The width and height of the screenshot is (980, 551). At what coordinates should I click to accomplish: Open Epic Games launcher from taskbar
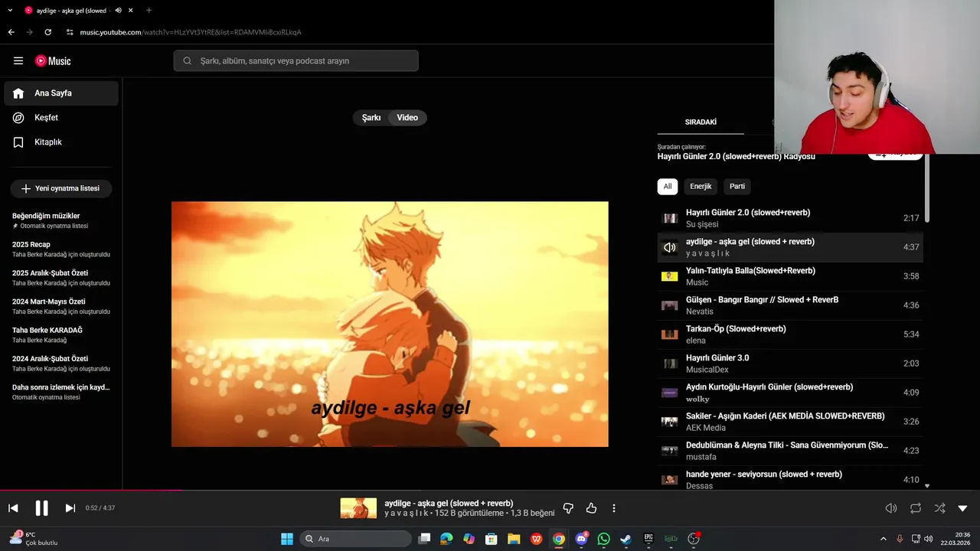point(648,539)
